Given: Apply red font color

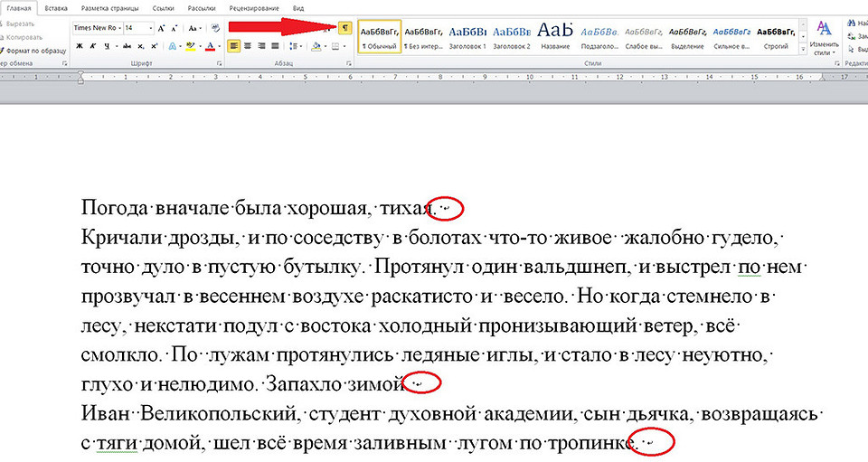Looking at the screenshot, I should [x=211, y=46].
